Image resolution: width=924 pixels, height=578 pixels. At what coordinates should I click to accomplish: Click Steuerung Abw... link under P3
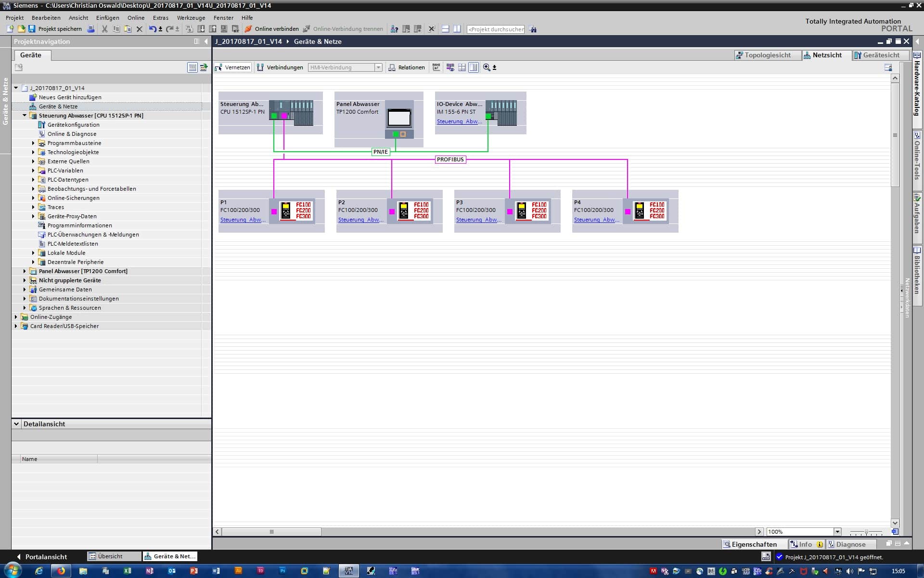coord(478,220)
